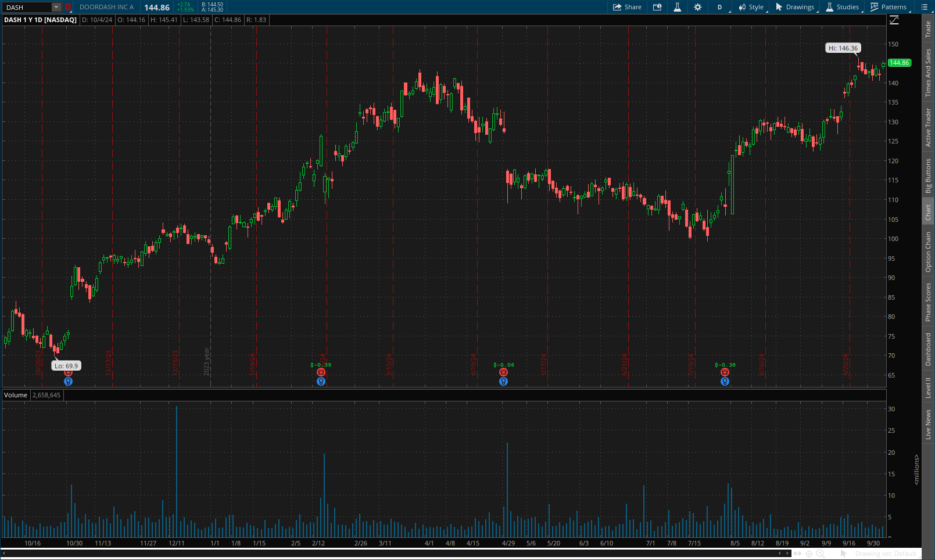Open the Phase Scores side tab
Viewport: 935px width, 560px height.
(x=928, y=302)
